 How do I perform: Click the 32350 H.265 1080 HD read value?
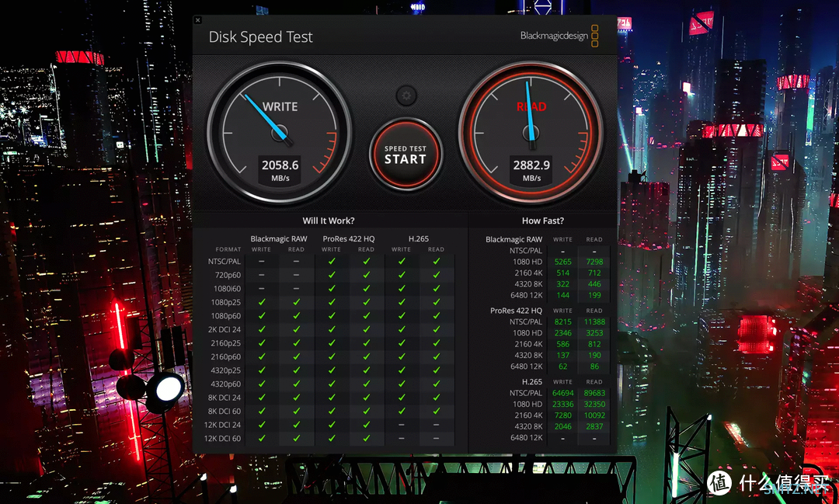(x=594, y=404)
